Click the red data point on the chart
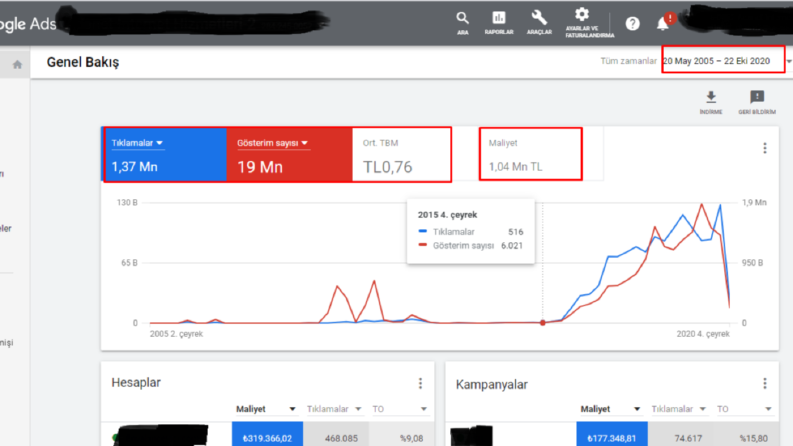The height and width of the screenshot is (446, 793). pyautogui.click(x=543, y=323)
